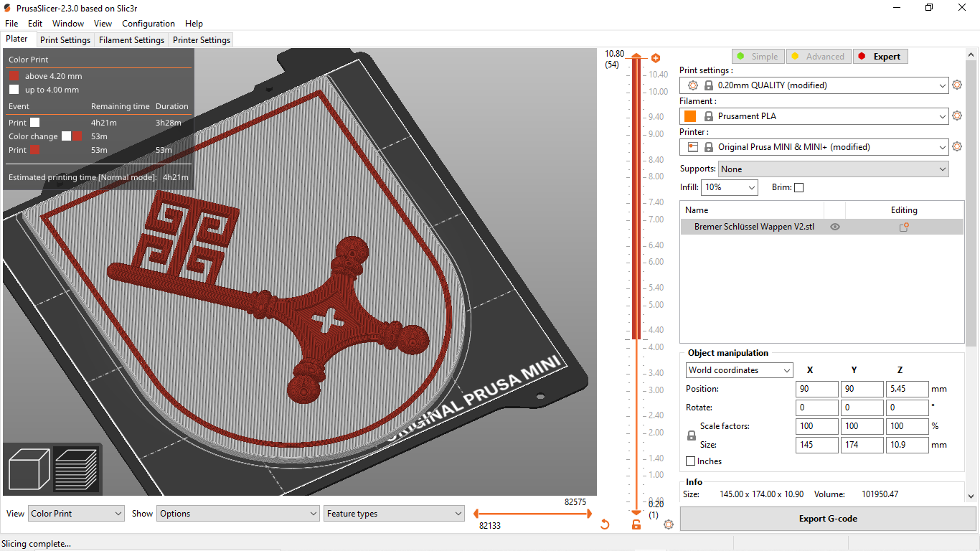Open the World coordinates dropdown
This screenshot has height=551, width=980.
tap(738, 369)
